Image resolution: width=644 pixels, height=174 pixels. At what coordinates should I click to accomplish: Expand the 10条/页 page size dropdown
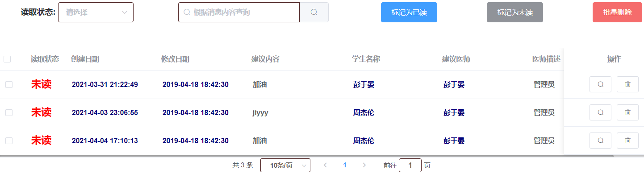pos(285,165)
